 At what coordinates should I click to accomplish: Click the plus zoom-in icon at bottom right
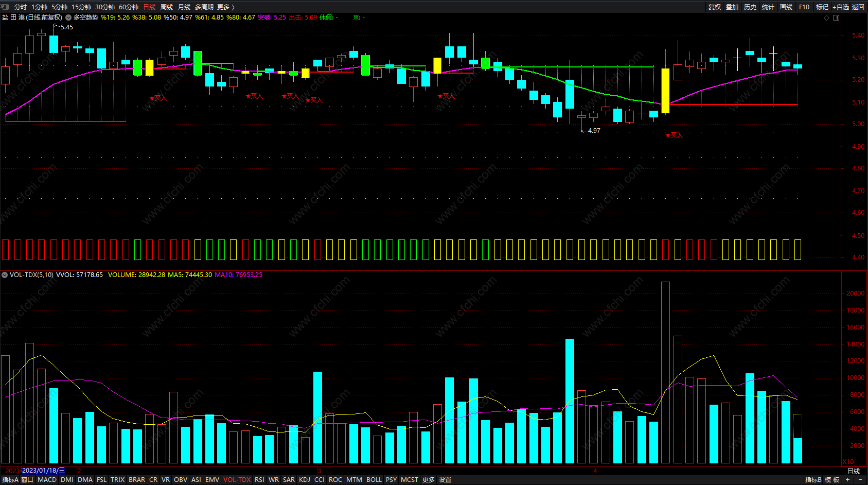[x=847, y=479]
